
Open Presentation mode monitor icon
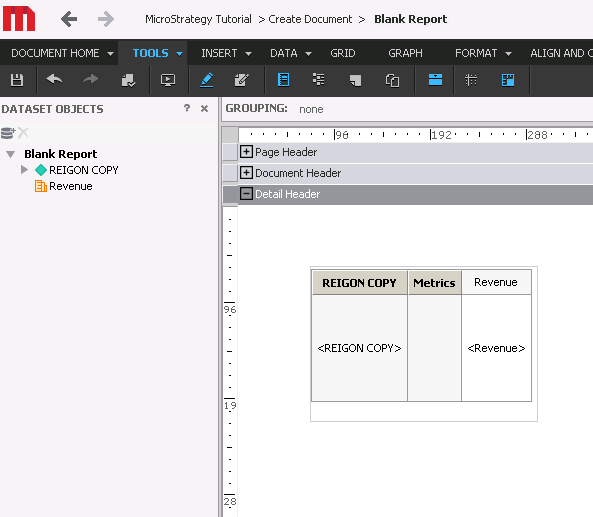168,80
